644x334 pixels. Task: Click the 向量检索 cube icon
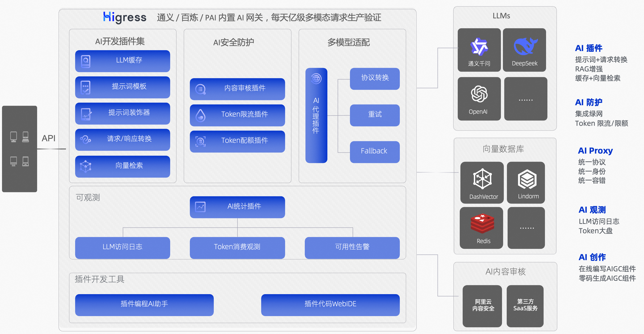pyautogui.click(x=85, y=166)
